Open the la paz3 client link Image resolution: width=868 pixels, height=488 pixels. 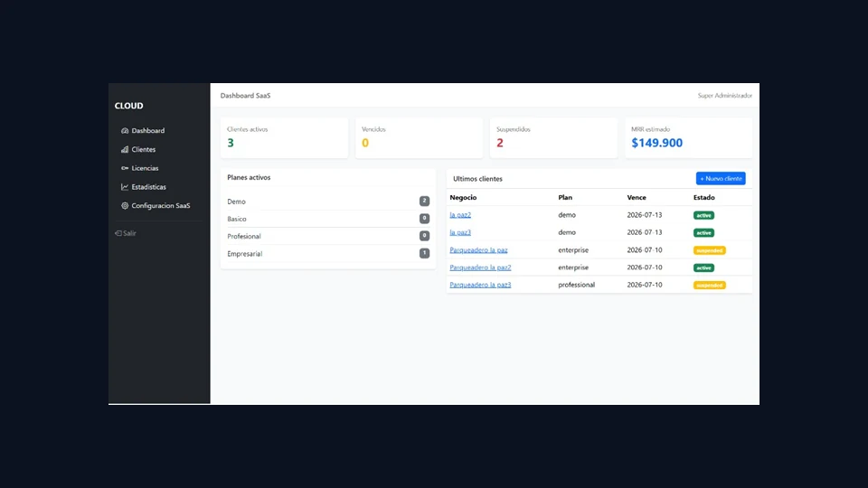460,232
